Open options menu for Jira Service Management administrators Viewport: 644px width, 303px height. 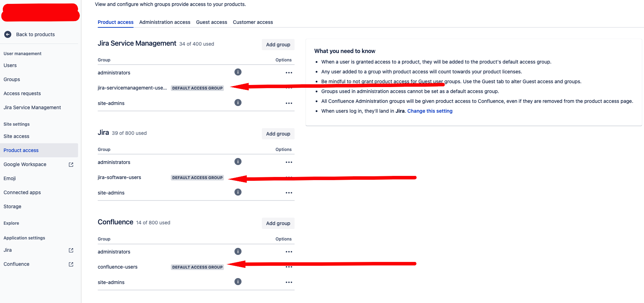click(289, 73)
